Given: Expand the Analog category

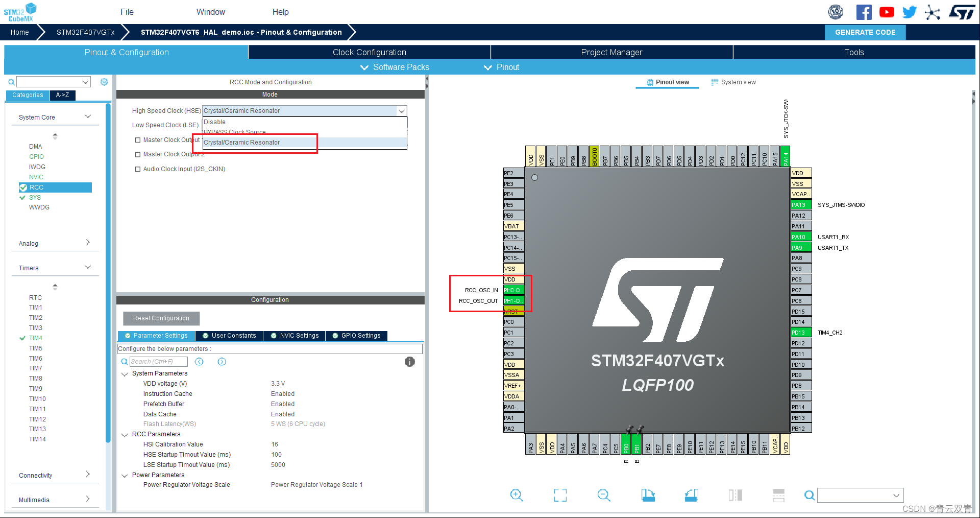Looking at the screenshot, I should point(88,243).
